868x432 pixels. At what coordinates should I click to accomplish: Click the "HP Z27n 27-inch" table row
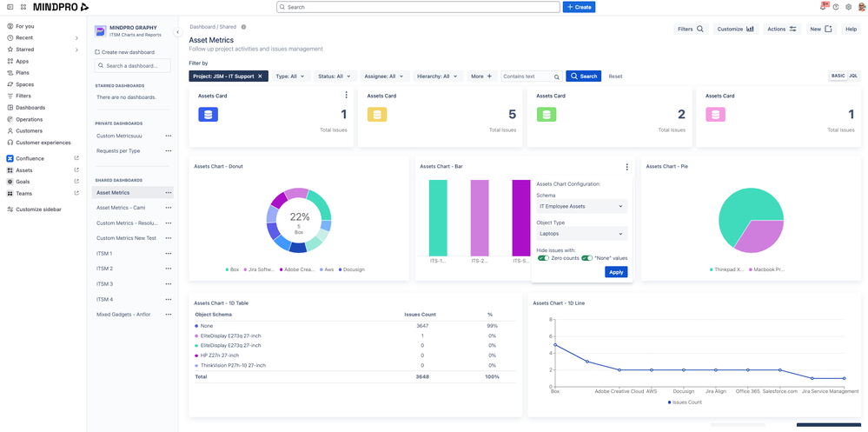[354, 355]
